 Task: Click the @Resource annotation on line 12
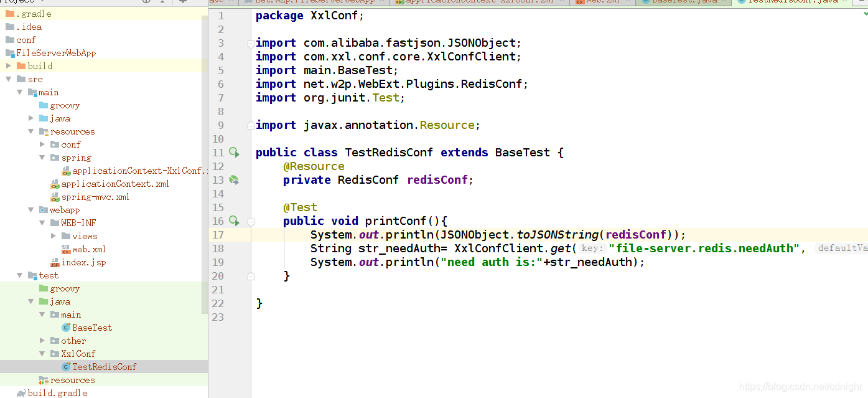pos(314,166)
